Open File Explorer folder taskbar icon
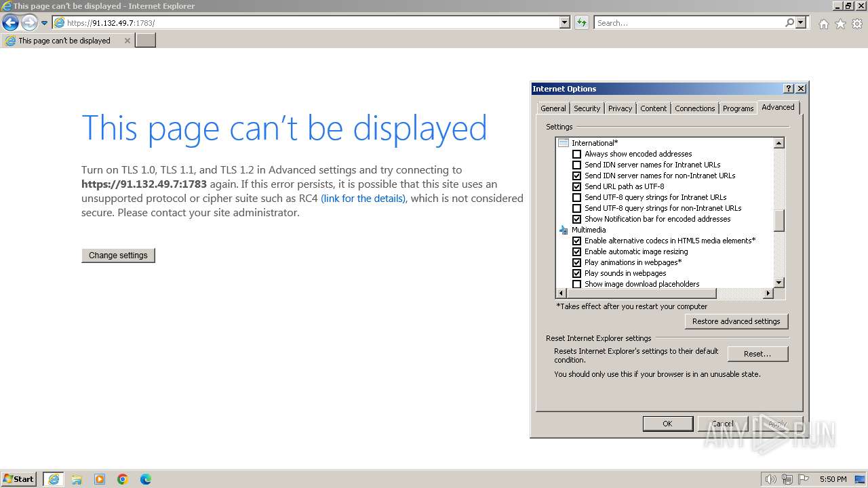The image size is (868, 488). point(77,479)
